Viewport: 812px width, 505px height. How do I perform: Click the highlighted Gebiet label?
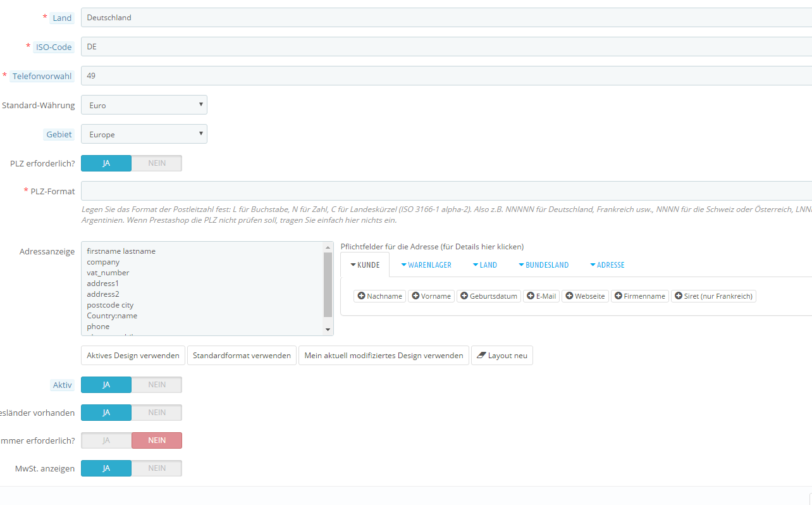60,135
